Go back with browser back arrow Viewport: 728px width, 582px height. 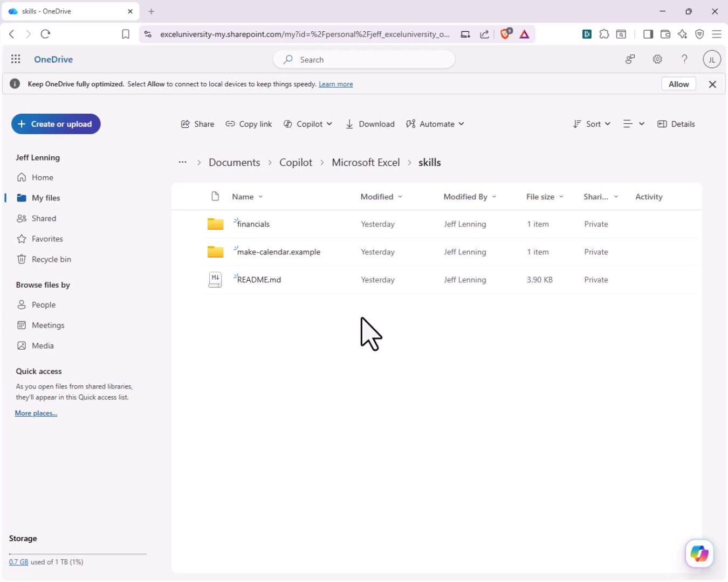(12, 34)
